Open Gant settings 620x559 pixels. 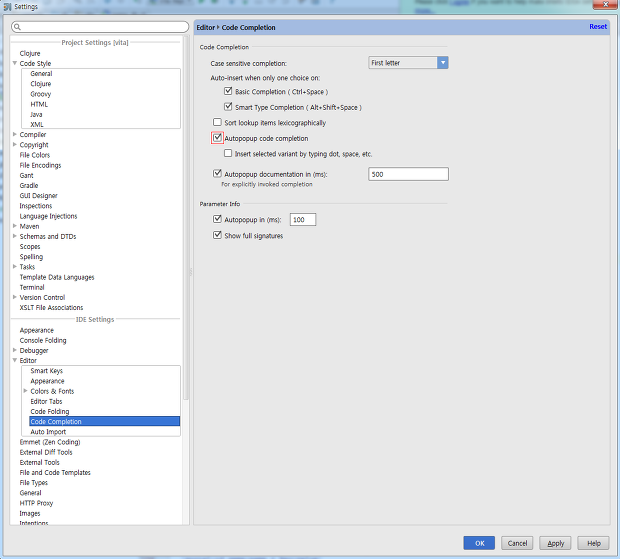tap(26, 176)
